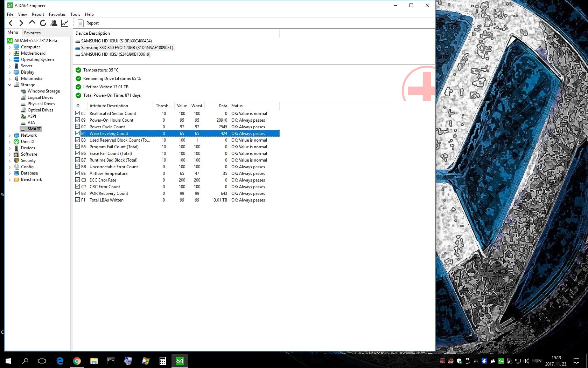Switch to the Menu tab

click(x=13, y=32)
